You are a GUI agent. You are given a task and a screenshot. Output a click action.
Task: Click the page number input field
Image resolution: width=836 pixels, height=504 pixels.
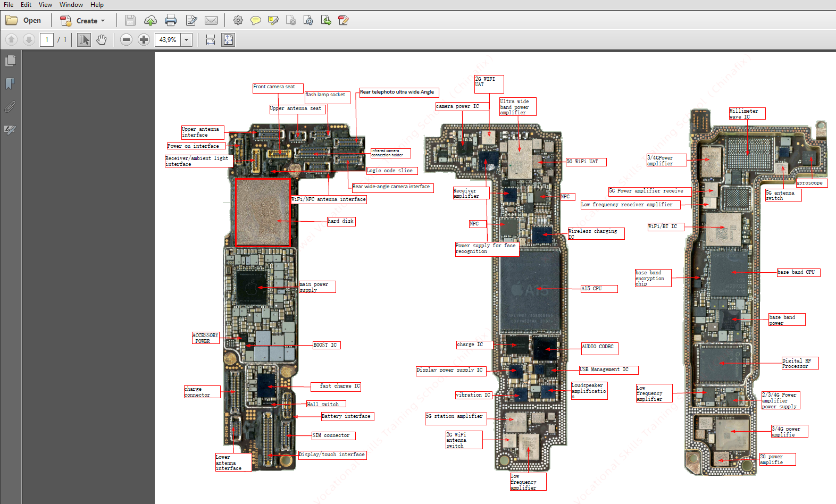pyautogui.click(x=47, y=40)
